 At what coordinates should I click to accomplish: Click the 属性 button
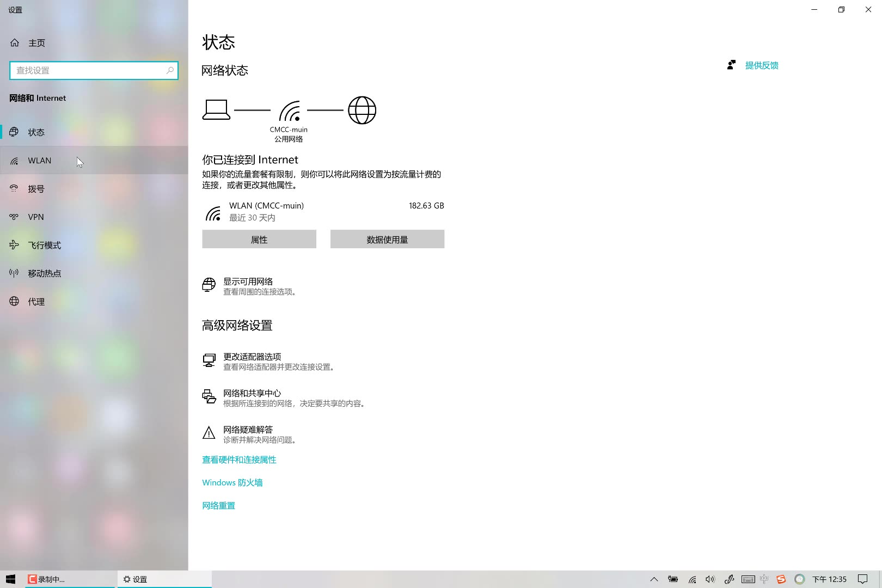(x=259, y=239)
